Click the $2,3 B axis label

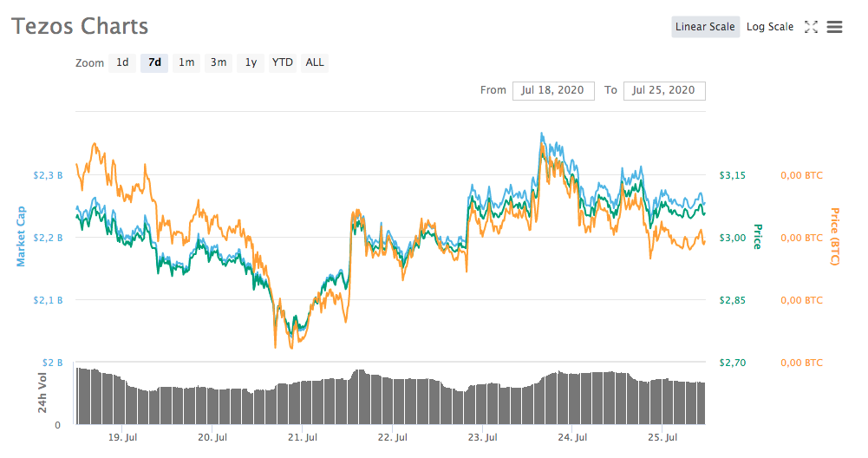49,175
